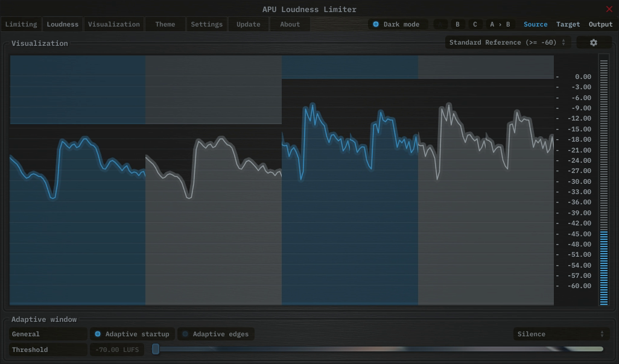Click the vertical level meter bar
The width and height of the screenshot is (619, 364).
[603, 181]
